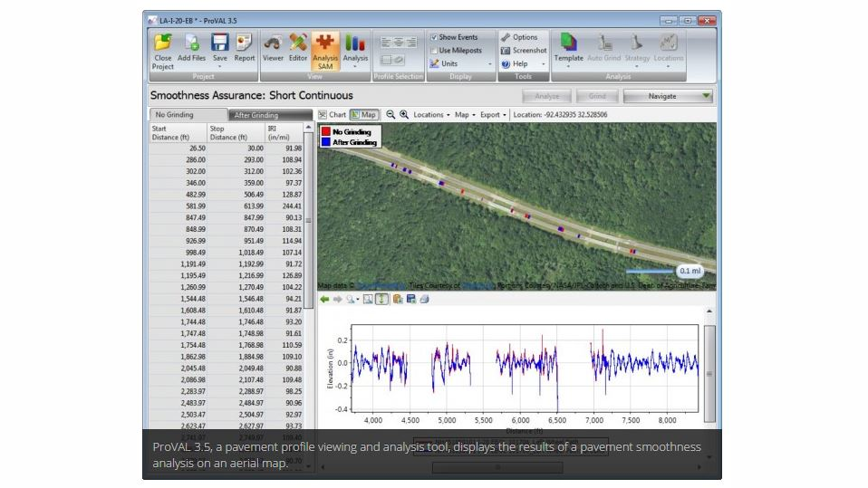The image size is (868, 488).
Task: Open the Map type dropdown
Action: pos(465,114)
